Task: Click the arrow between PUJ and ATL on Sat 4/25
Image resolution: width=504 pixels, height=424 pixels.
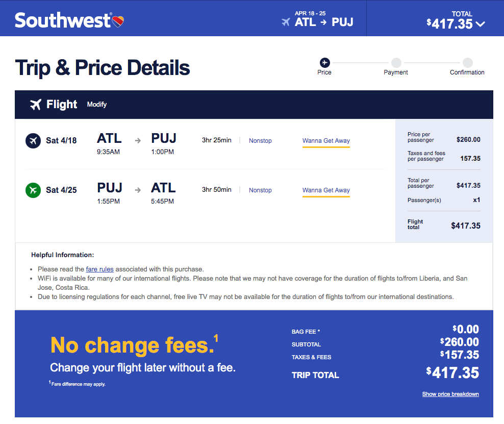Action: [138, 190]
